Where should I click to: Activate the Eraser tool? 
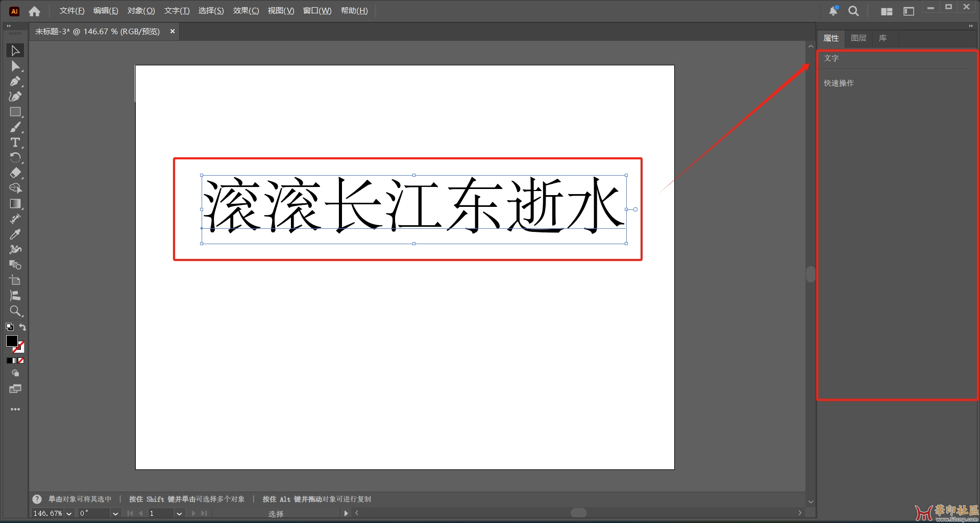coord(15,173)
